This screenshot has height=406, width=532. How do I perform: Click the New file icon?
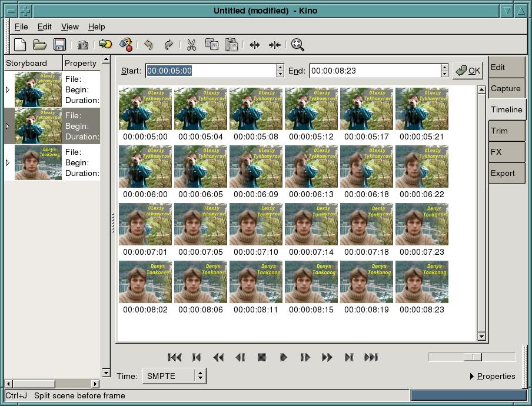(20, 45)
